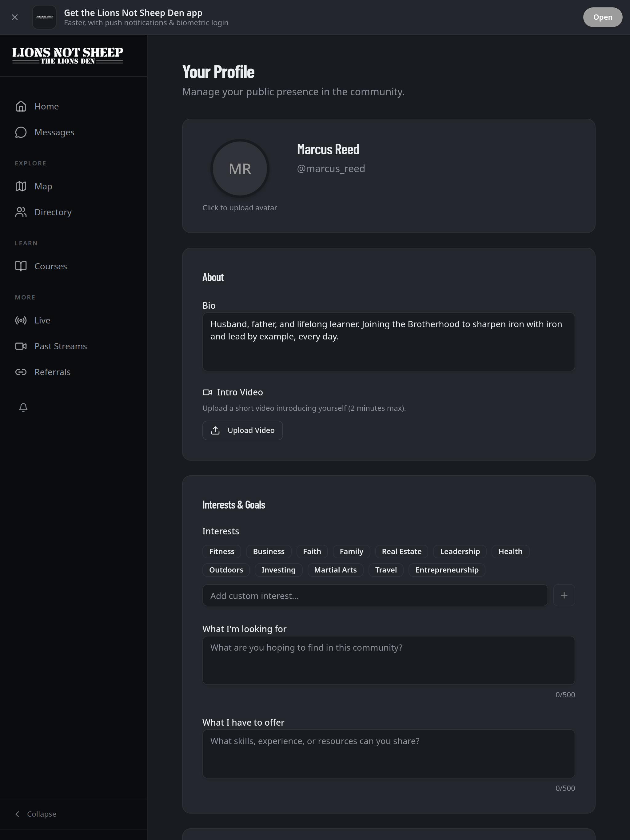The height and width of the screenshot is (840, 630).
Task: Click the About section heading
Action: pyautogui.click(x=213, y=277)
